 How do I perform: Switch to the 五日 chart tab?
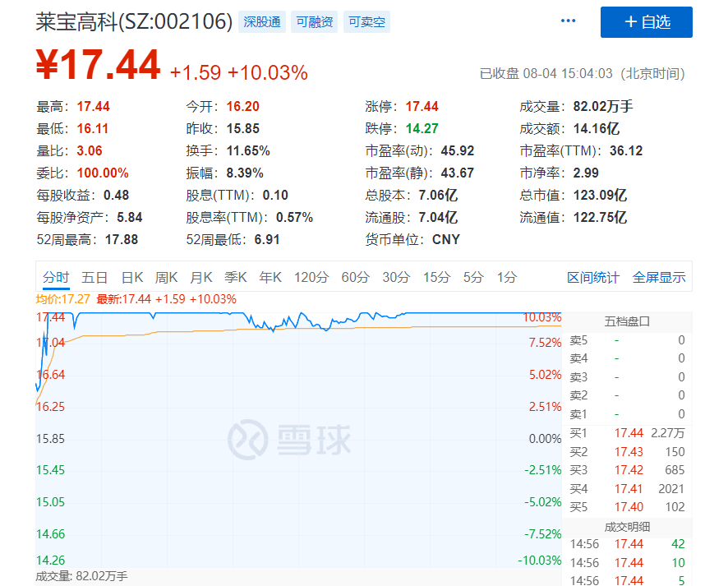(x=94, y=278)
